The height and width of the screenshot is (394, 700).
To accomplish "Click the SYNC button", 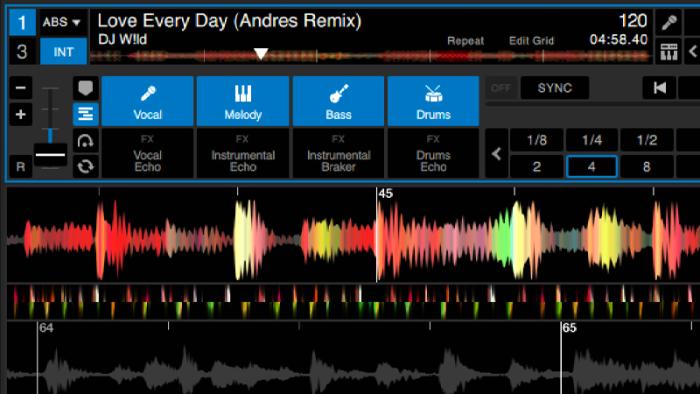I will tap(554, 88).
